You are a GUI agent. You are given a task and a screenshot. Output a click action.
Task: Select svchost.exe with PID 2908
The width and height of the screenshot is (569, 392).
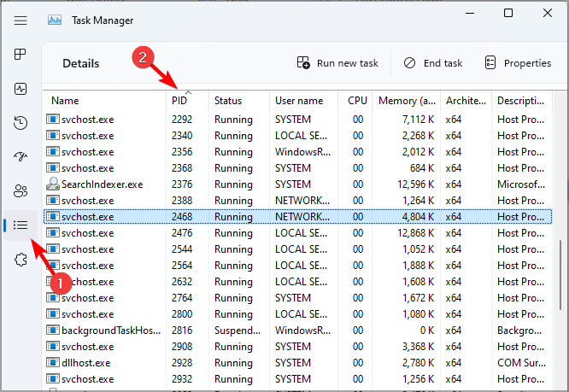point(297,347)
